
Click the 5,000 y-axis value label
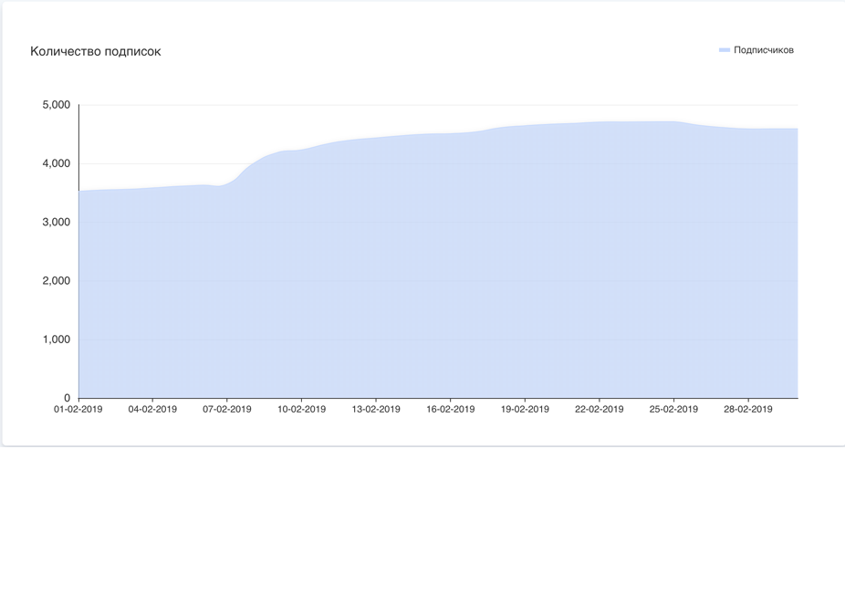(56, 105)
